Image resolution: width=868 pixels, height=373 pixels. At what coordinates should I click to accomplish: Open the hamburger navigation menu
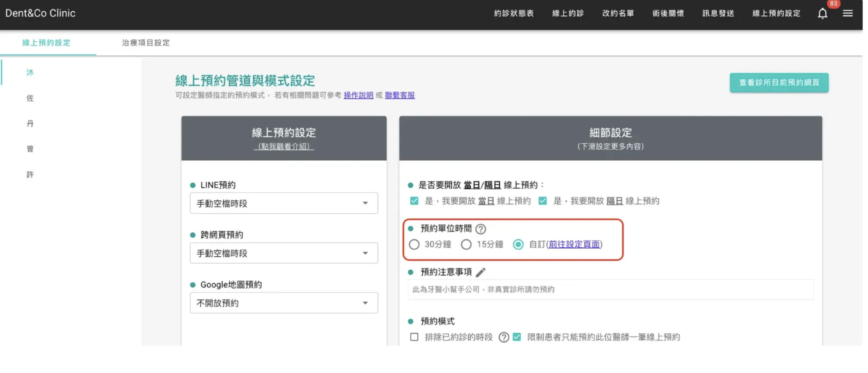pyautogui.click(x=848, y=13)
